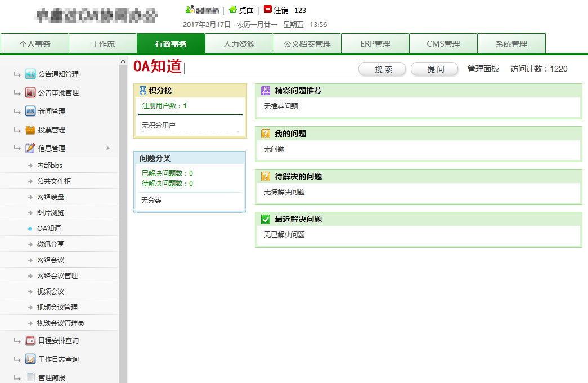Open the 管理面板 link
This screenshot has height=383, width=588.
483,69
